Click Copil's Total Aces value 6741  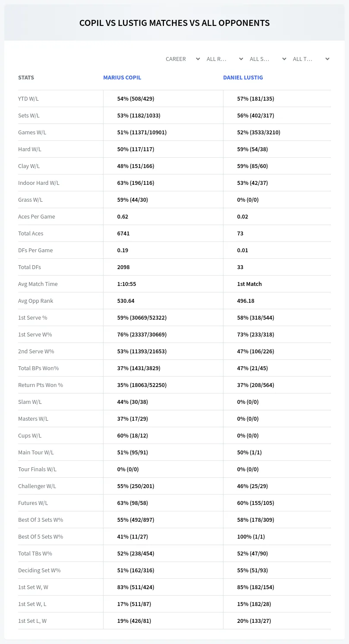coord(123,233)
